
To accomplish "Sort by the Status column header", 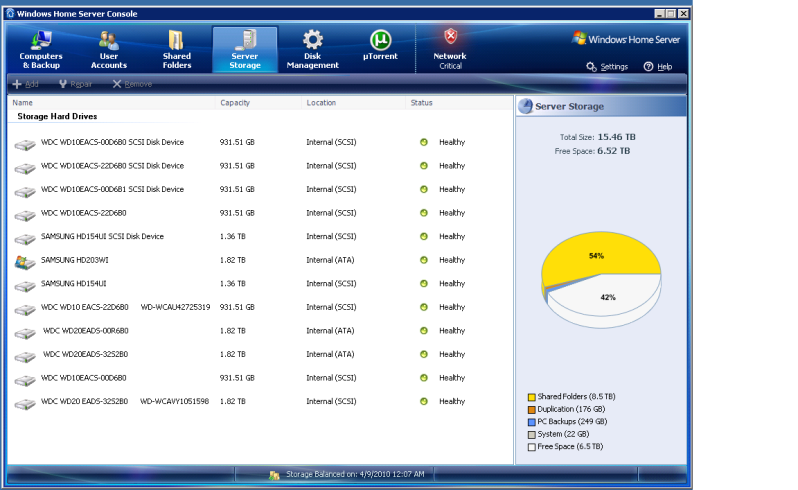I will pos(460,103).
